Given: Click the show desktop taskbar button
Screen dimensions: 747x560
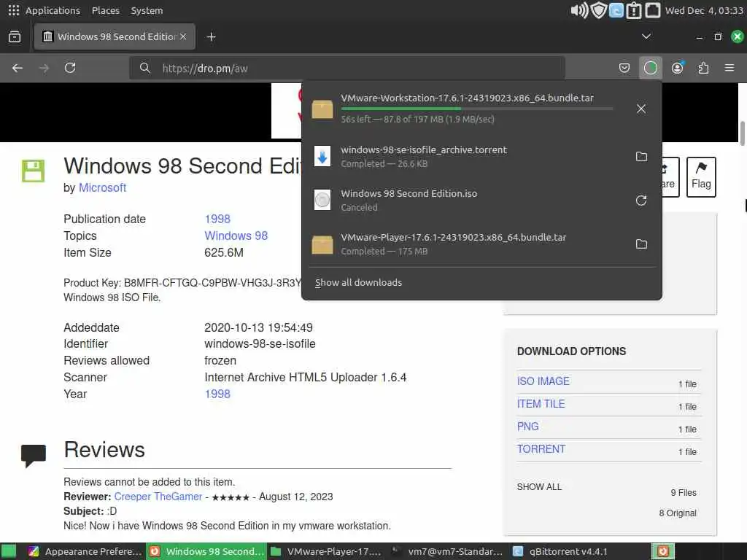Looking at the screenshot, I should [9, 551].
